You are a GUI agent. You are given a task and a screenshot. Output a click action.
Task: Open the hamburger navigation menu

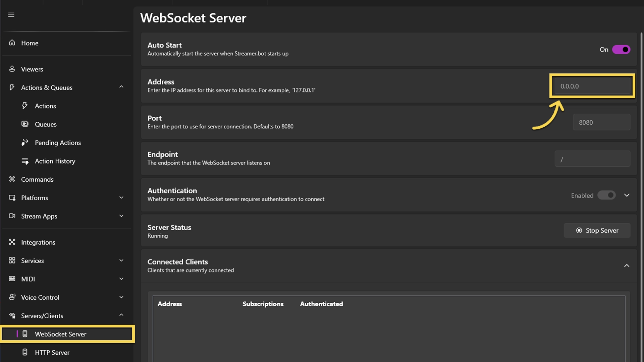pyautogui.click(x=11, y=15)
